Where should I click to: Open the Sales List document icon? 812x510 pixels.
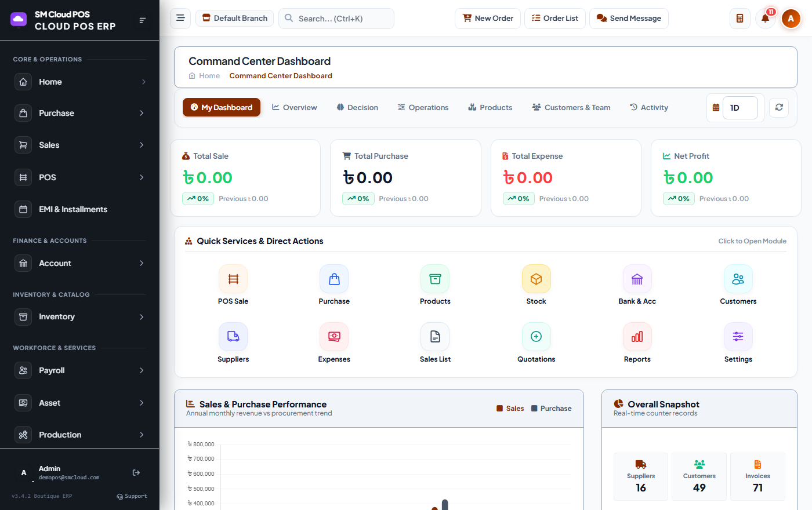click(435, 337)
